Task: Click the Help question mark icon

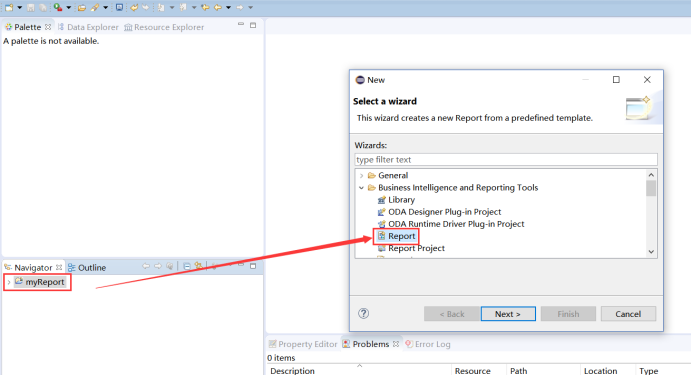Action: (364, 313)
